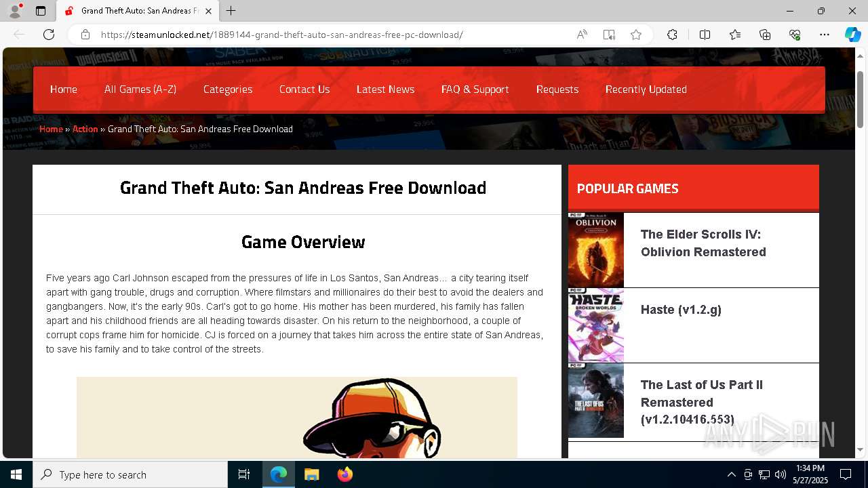Open the Contact Us page
This screenshot has width=868, height=488.
(x=304, y=89)
